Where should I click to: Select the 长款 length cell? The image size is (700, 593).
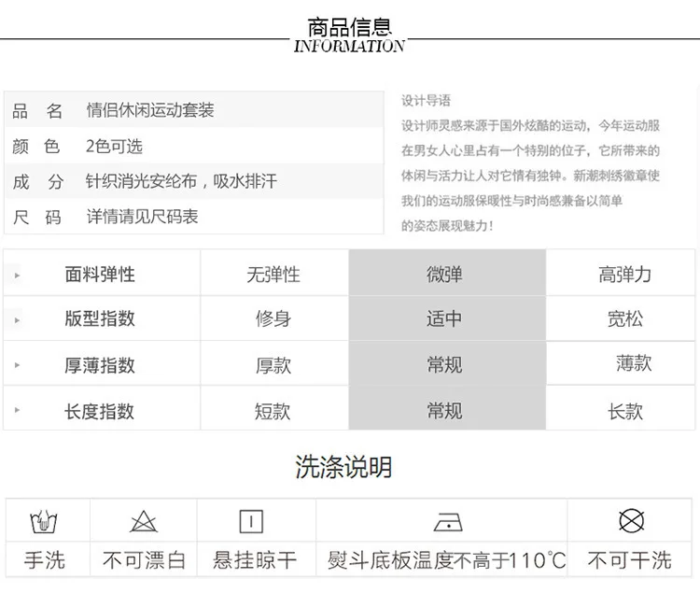point(620,408)
